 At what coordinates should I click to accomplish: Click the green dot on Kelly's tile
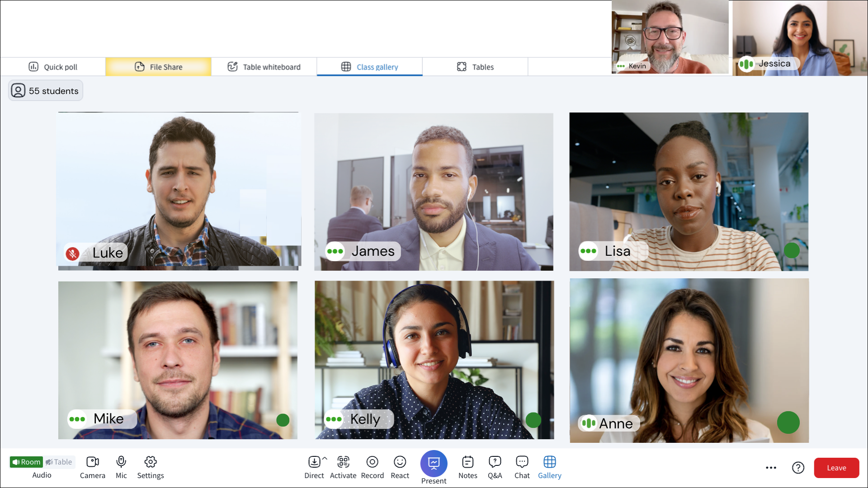tap(533, 420)
